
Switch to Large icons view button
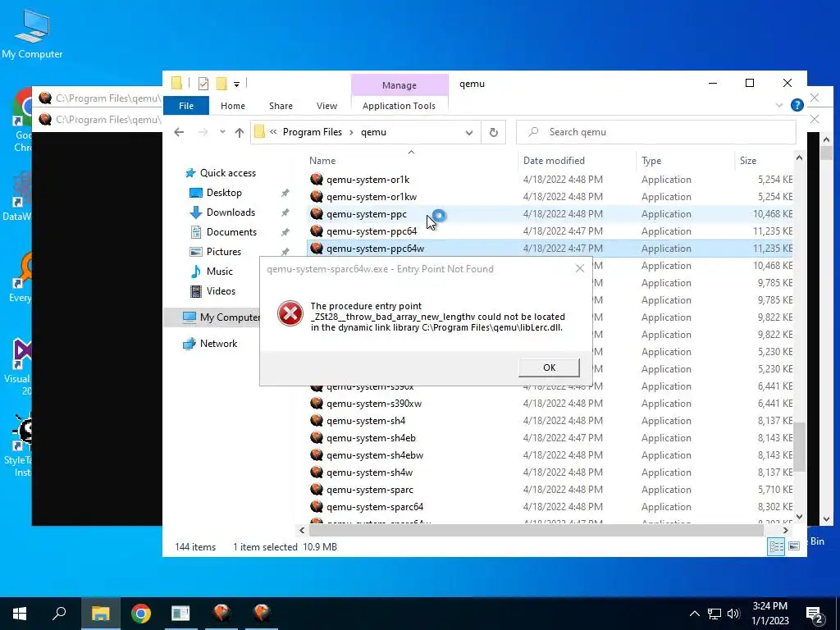(x=794, y=546)
